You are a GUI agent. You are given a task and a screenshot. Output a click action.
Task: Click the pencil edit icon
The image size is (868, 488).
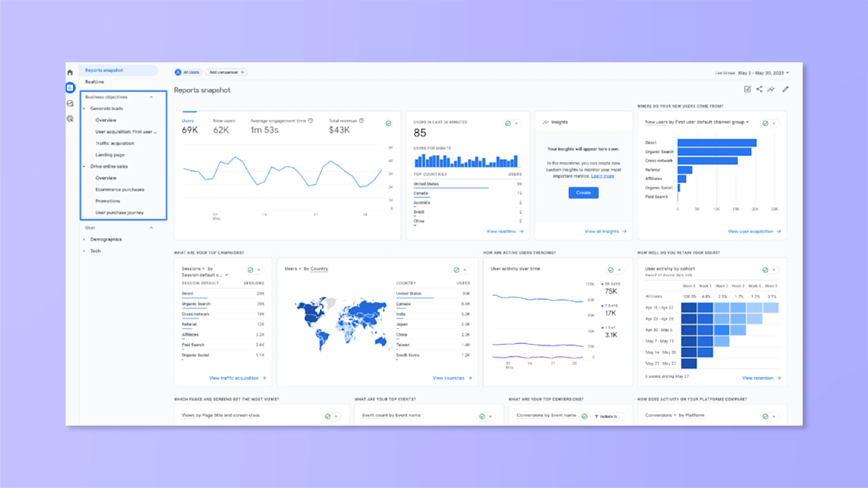click(786, 89)
